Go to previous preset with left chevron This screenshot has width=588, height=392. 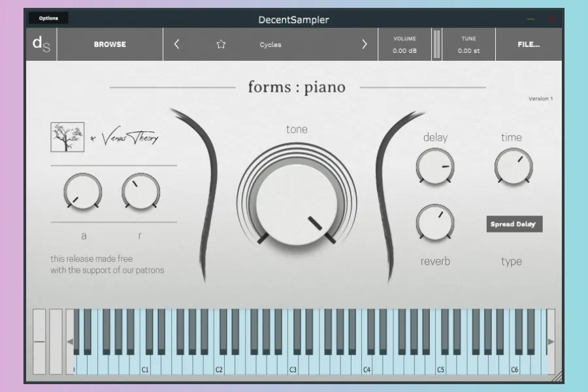click(x=176, y=44)
